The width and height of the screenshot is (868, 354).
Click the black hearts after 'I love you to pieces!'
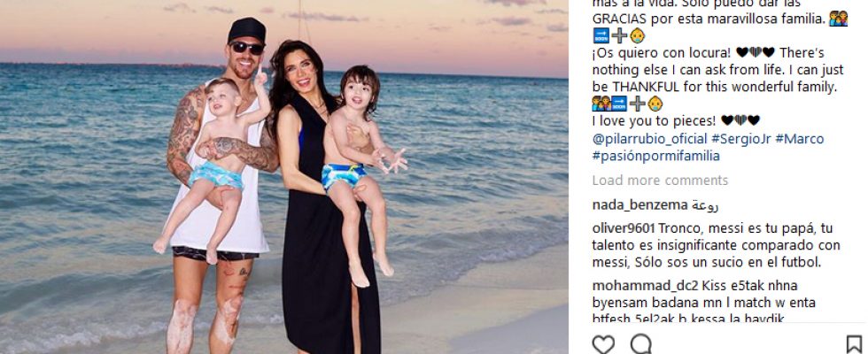point(740,120)
